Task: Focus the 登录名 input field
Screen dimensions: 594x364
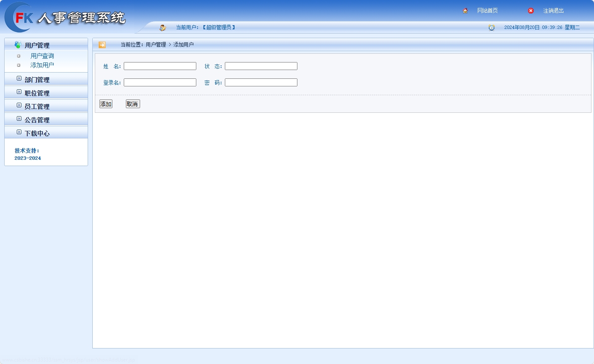Action: coord(160,83)
